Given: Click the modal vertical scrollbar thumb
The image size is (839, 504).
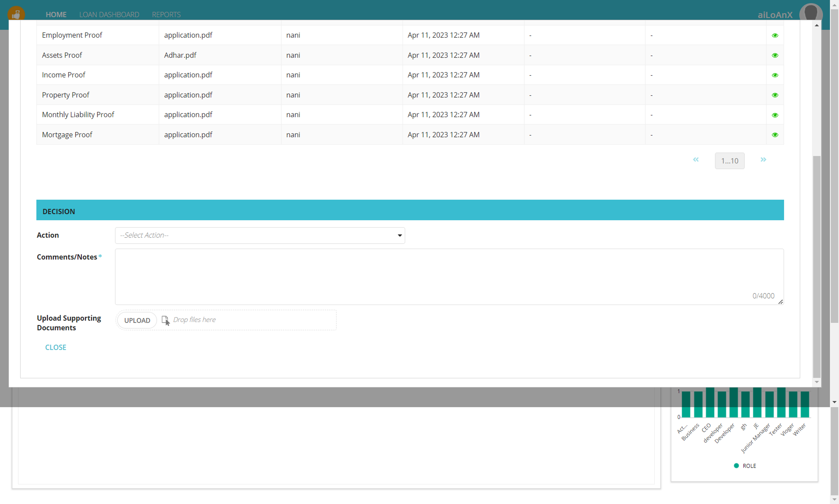Looking at the screenshot, I should 816,267.
